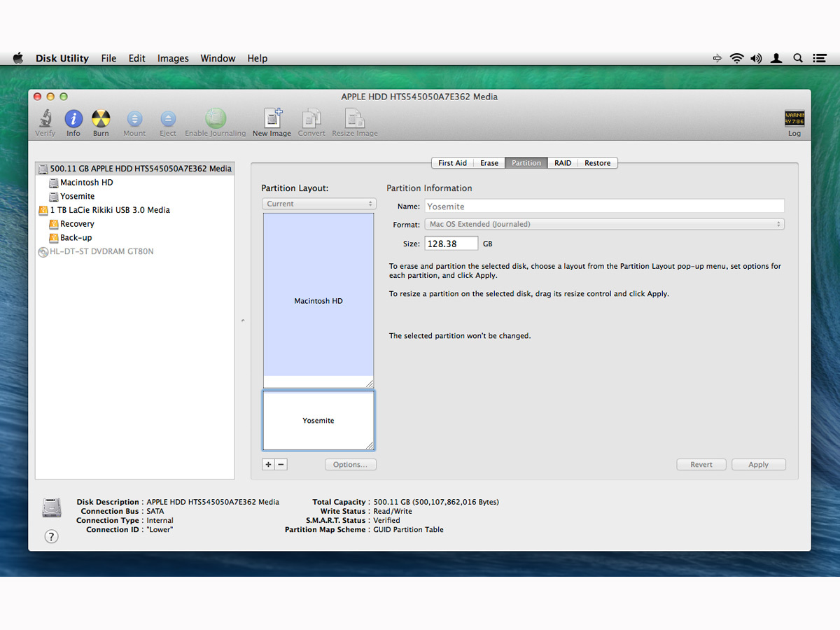This screenshot has height=630, width=840.
Task: Click the partition Name field with Yosemite
Action: coord(605,206)
